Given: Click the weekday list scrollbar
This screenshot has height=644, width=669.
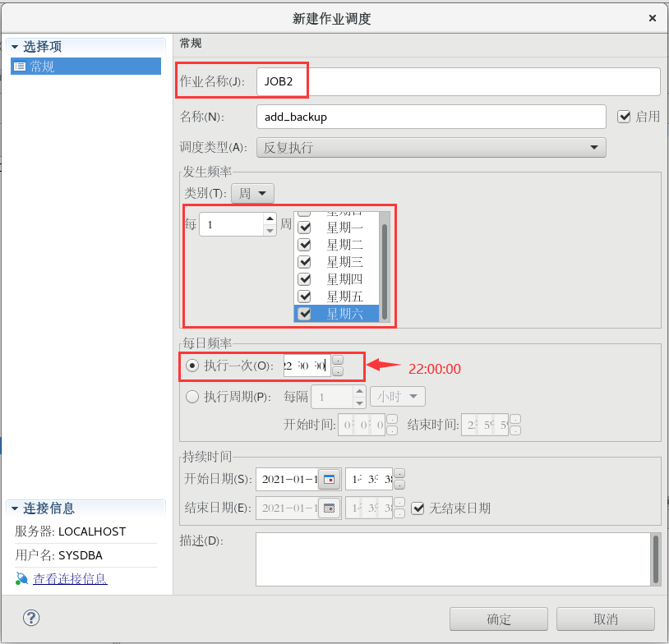Looking at the screenshot, I should pos(385,271).
